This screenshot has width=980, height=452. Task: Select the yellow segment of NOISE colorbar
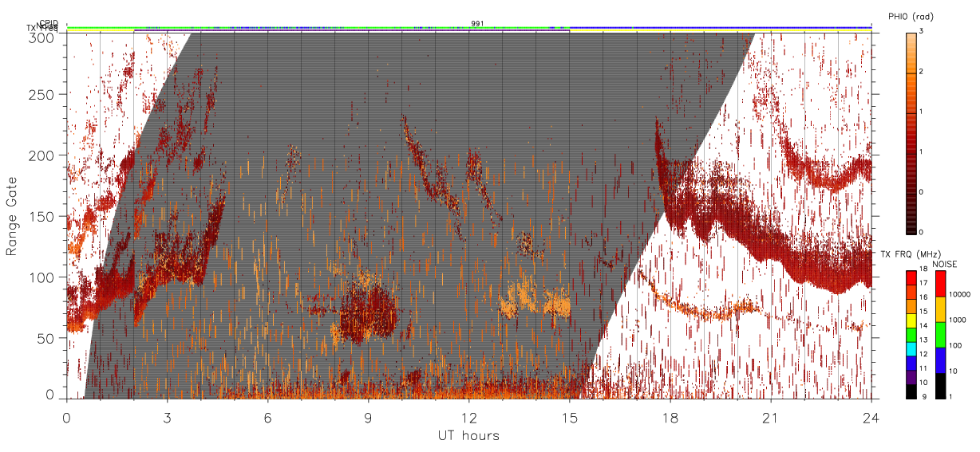pyautogui.click(x=939, y=309)
